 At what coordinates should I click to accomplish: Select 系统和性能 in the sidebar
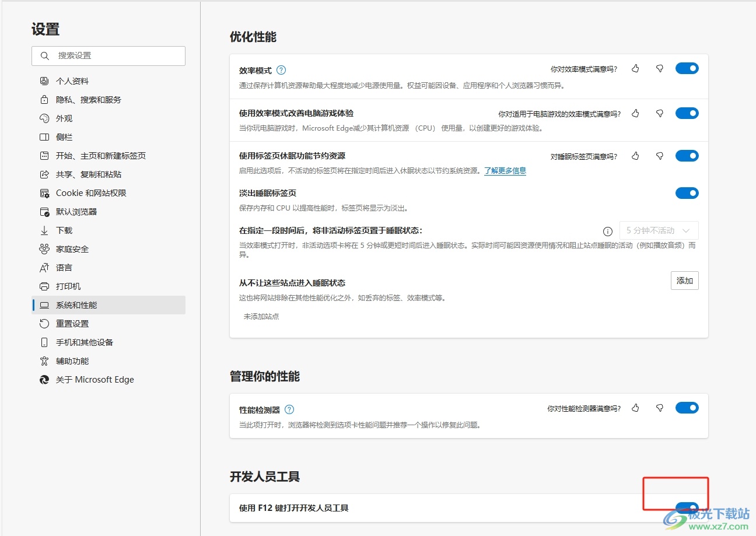pos(108,305)
